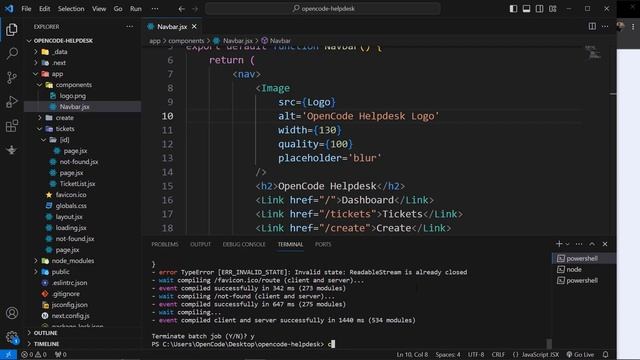Open globals.css file
Screen dimensions: 640x360
point(71,206)
